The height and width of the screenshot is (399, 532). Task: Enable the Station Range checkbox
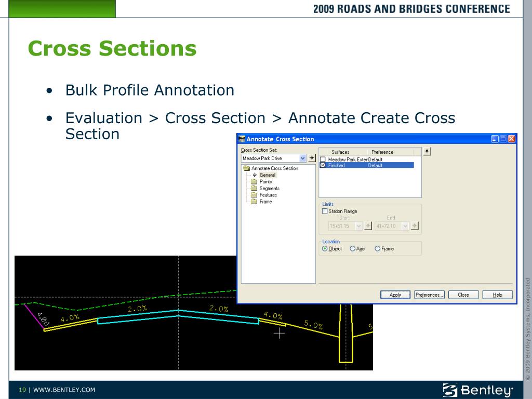pyautogui.click(x=325, y=211)
